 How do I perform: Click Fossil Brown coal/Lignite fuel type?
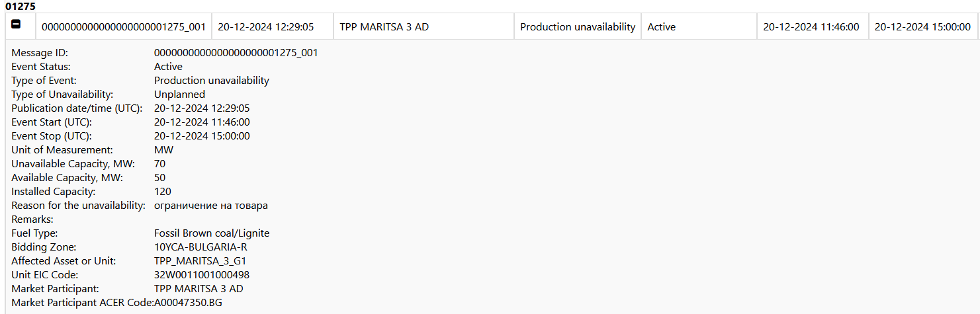[212, 233]
